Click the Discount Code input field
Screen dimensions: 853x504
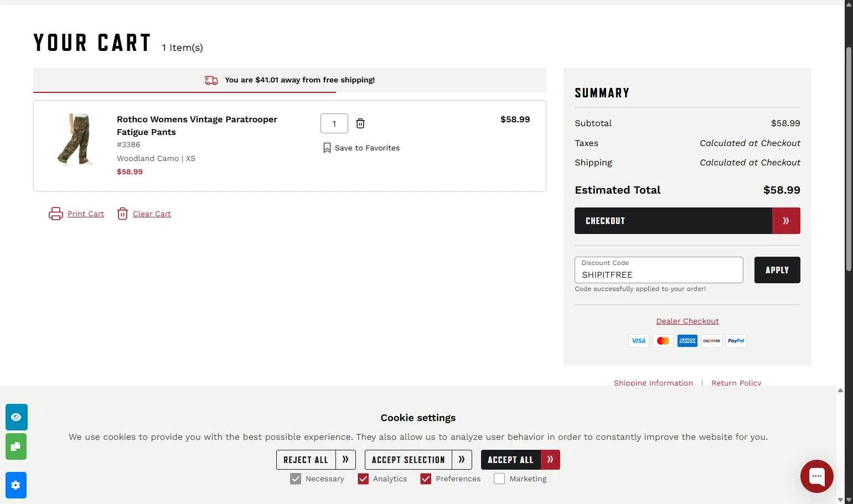coord(659,270)
